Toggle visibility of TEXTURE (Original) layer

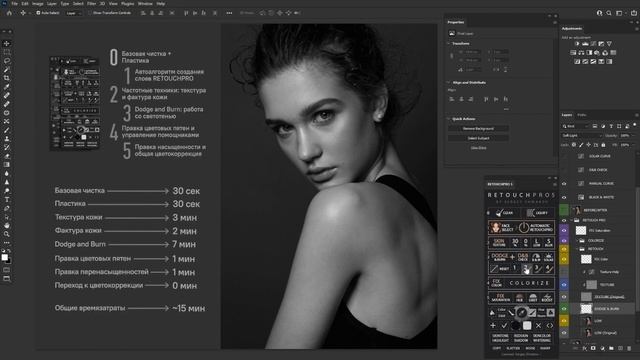click(564, 297)
